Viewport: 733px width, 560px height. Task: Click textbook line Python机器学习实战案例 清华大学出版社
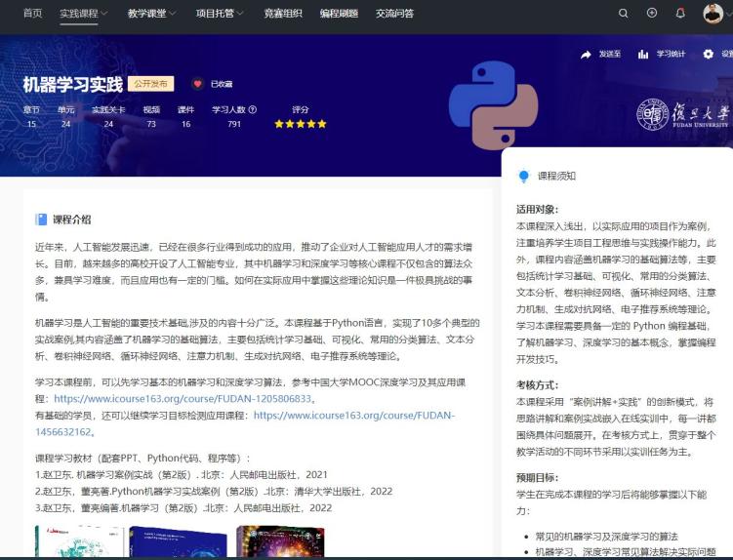pyautogui.click(x=214, y=492)
